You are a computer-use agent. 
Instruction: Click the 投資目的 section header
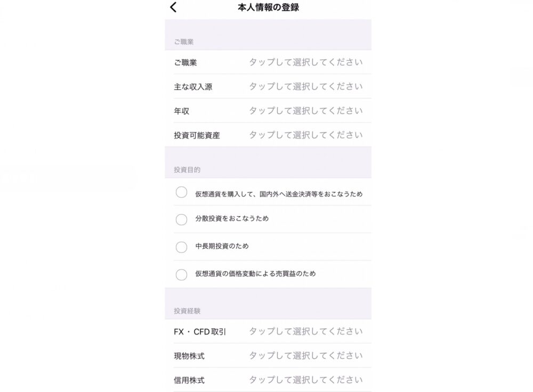coord(187,170)
